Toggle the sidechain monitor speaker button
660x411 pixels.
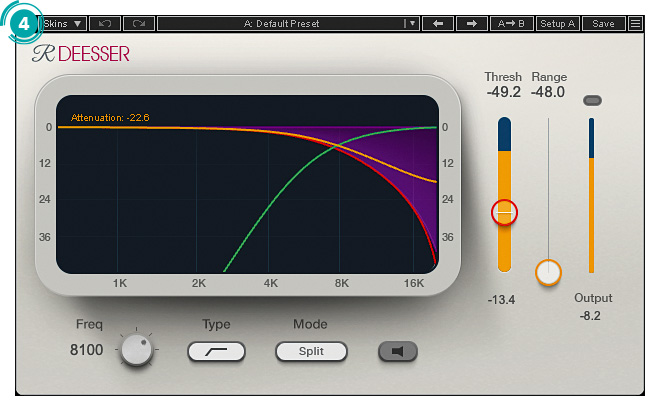(398, 351)
